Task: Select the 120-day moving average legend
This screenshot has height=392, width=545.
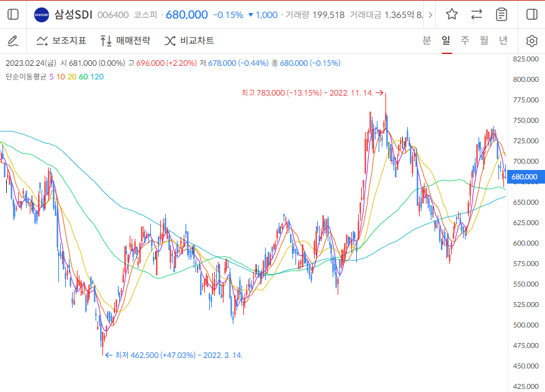Action: (97, 77)
